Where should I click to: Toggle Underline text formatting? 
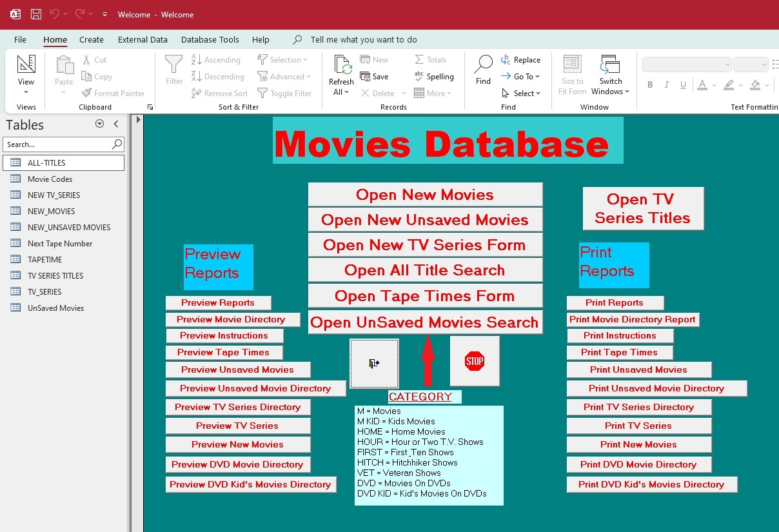684,84
